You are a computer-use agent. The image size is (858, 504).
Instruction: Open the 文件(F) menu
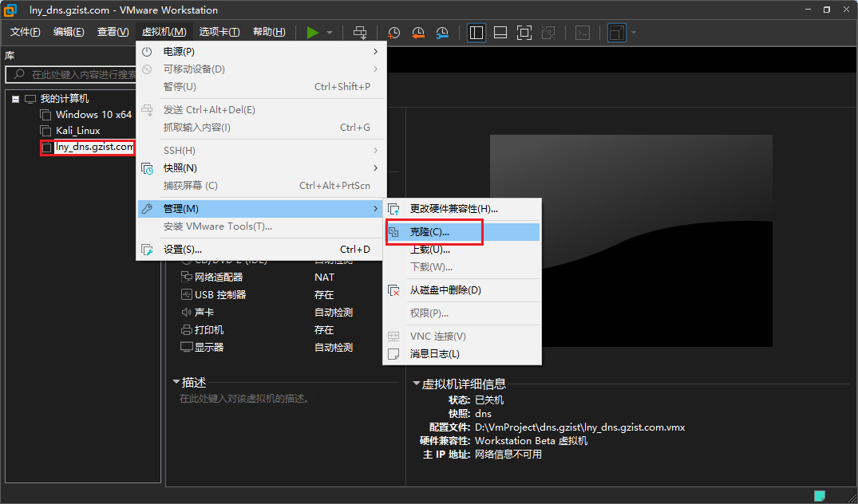coord(26,32)
